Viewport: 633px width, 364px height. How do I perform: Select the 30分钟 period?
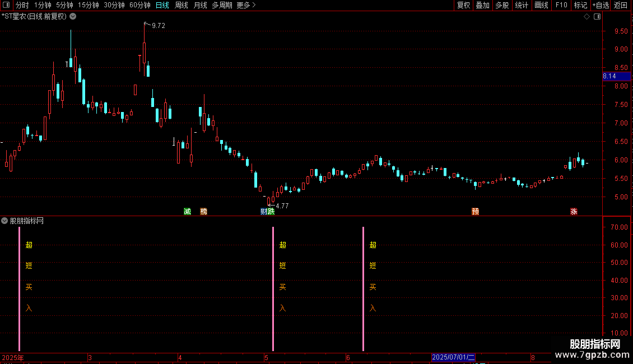point(114,5)
